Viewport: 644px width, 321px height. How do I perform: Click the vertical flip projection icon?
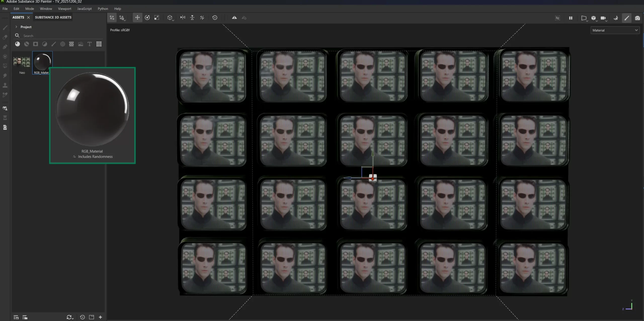[192, 18]
